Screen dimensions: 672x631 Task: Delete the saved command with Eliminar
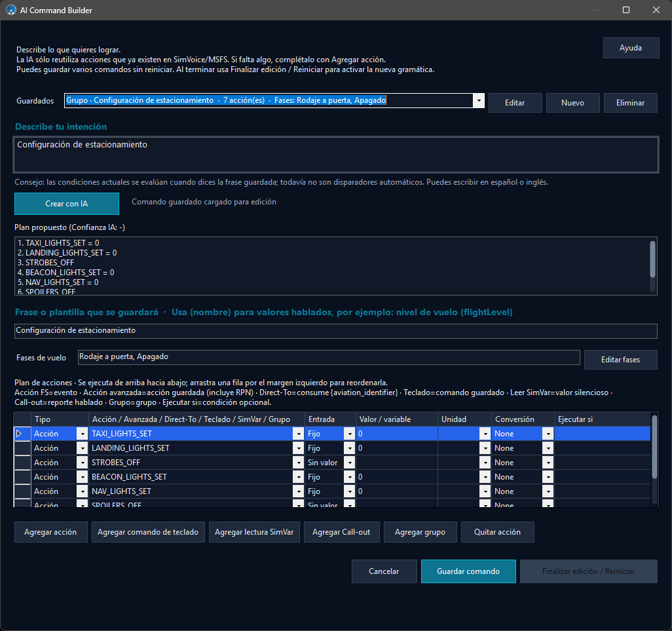click(630, 103)
